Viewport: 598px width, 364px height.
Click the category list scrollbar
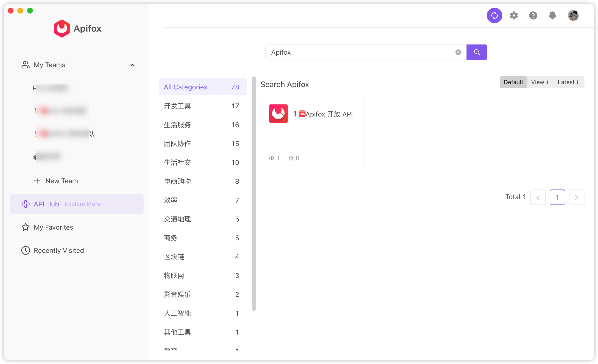[254, 194]
